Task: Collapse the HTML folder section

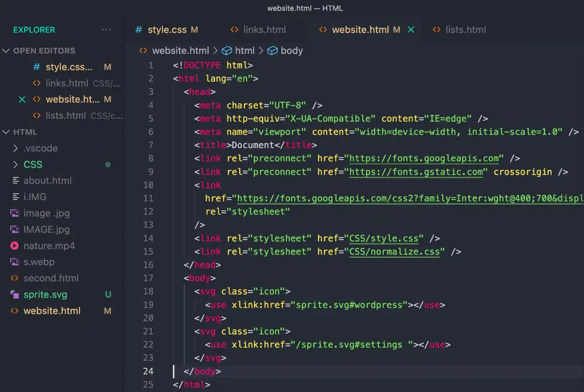Action: click(x=7, y=132)
